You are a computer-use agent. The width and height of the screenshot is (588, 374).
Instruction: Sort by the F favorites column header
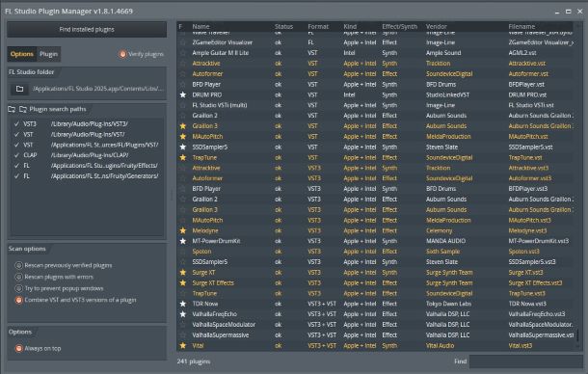[x=181, y=26]
